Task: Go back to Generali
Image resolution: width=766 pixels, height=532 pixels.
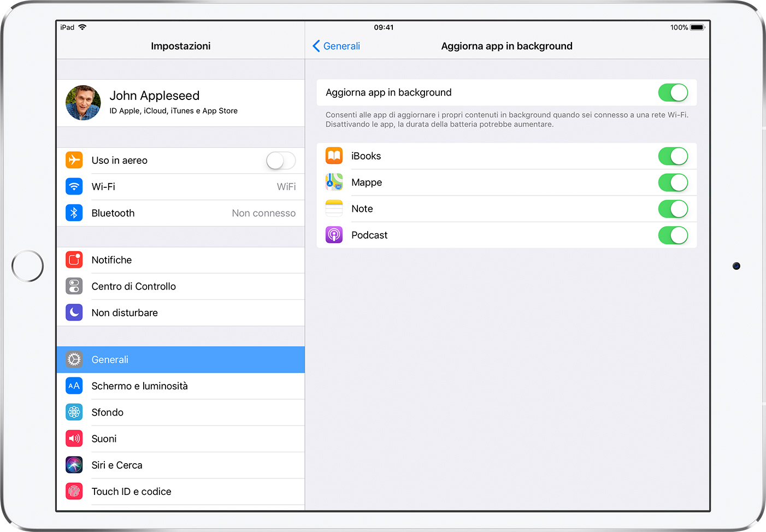Action: click(336, 46)
